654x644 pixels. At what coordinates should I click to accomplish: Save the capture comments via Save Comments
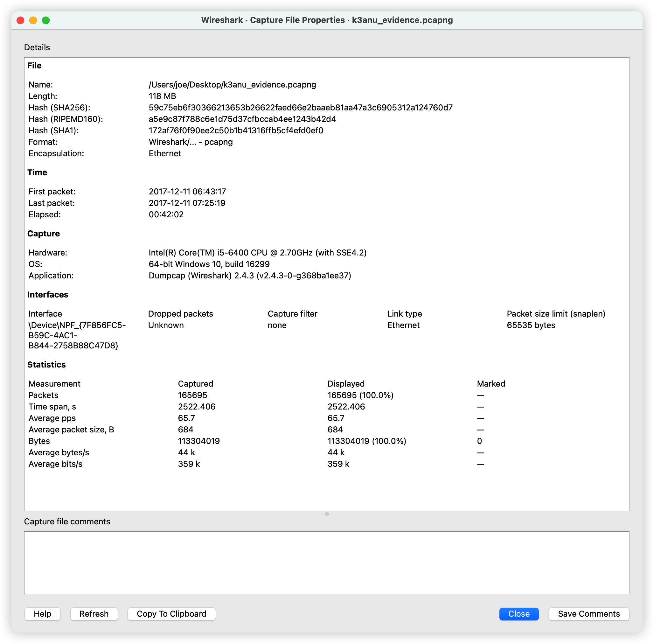point(588,613)
